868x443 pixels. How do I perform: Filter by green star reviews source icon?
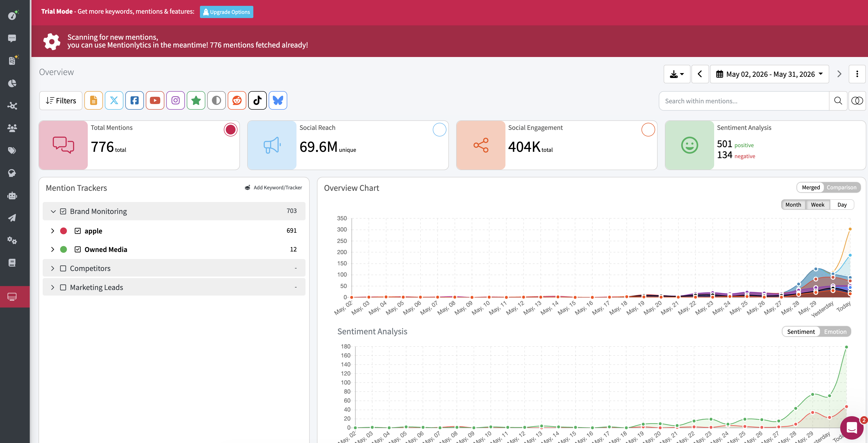[x=196, y=100]
